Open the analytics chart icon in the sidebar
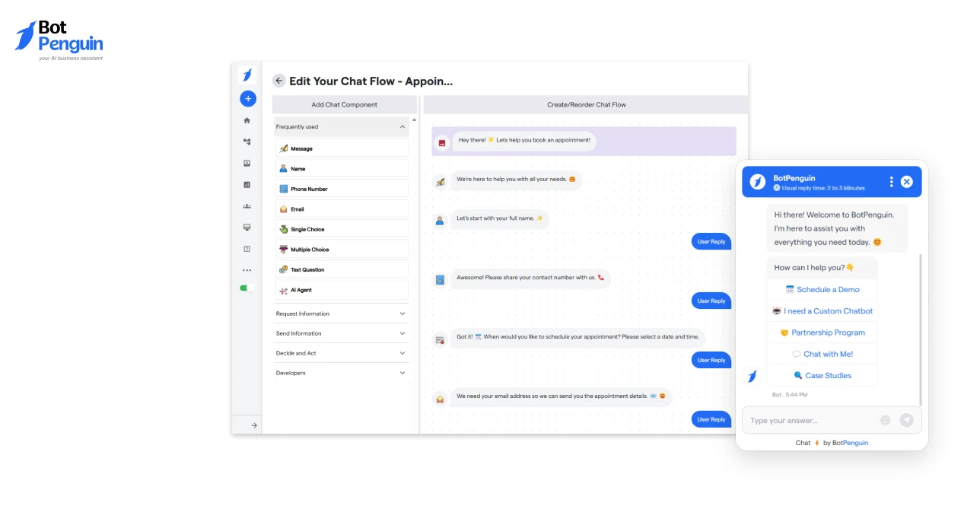Screen dimensions: 980x522 point(247,184)
